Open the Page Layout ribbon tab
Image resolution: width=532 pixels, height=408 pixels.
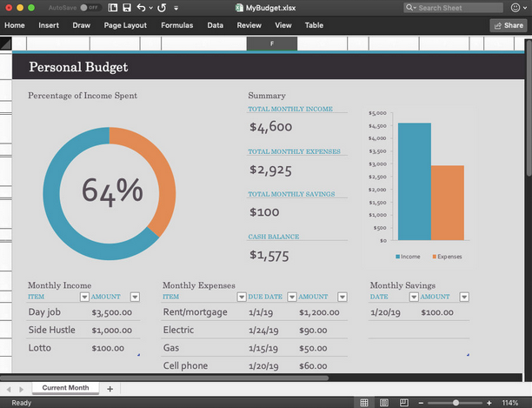click(x=125, y=25)
